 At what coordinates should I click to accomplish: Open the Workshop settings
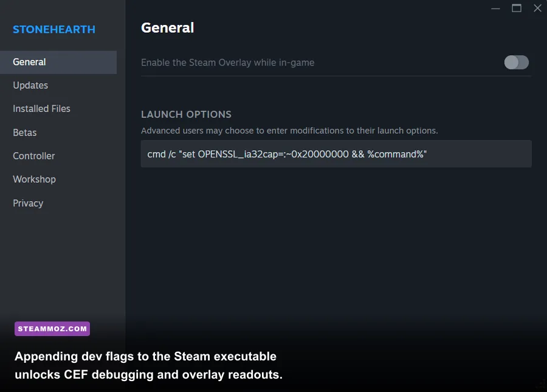click(x=34, y=179)
